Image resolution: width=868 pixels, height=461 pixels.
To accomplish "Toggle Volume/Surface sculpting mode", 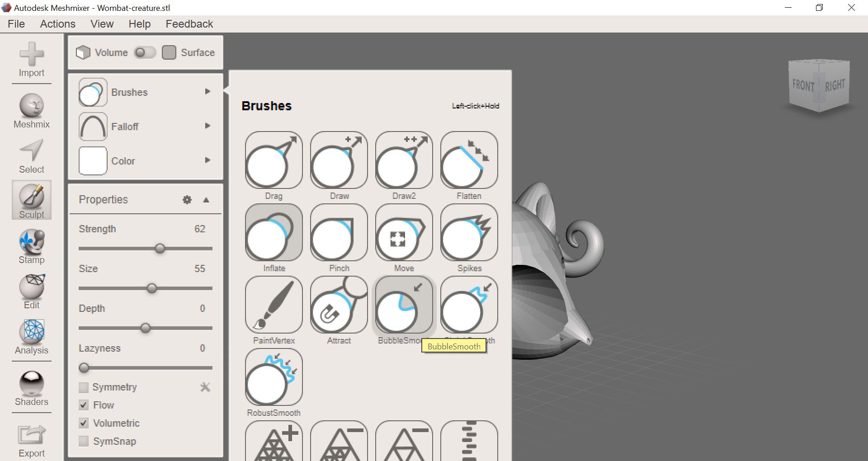I will click(x=145, y=52).
